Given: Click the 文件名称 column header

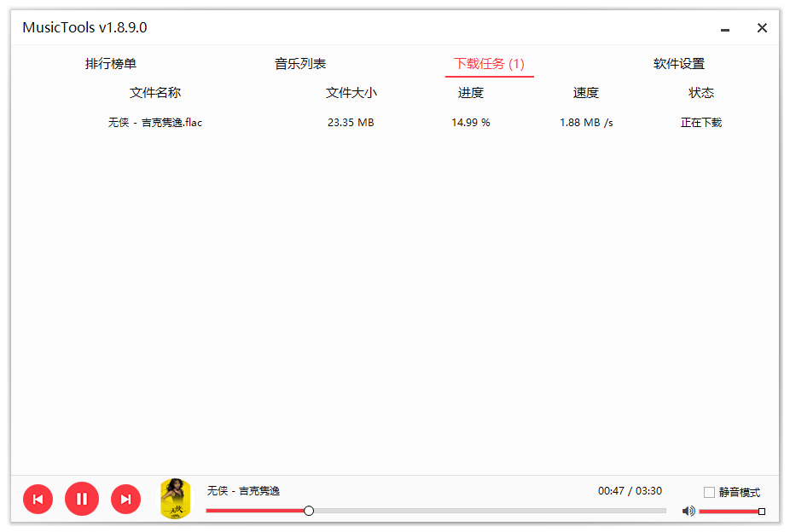Looking at the screenshot, I should coord(155,93).
